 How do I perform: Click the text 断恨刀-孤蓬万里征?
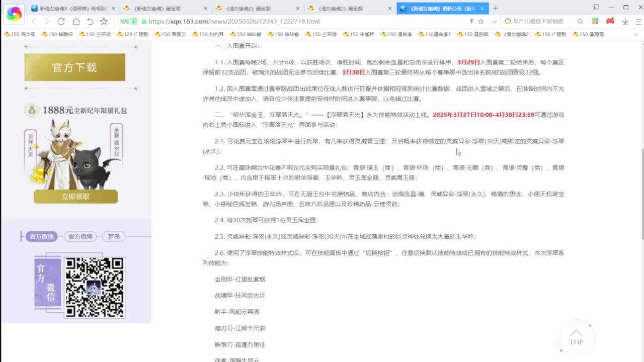tap(240, 344)
